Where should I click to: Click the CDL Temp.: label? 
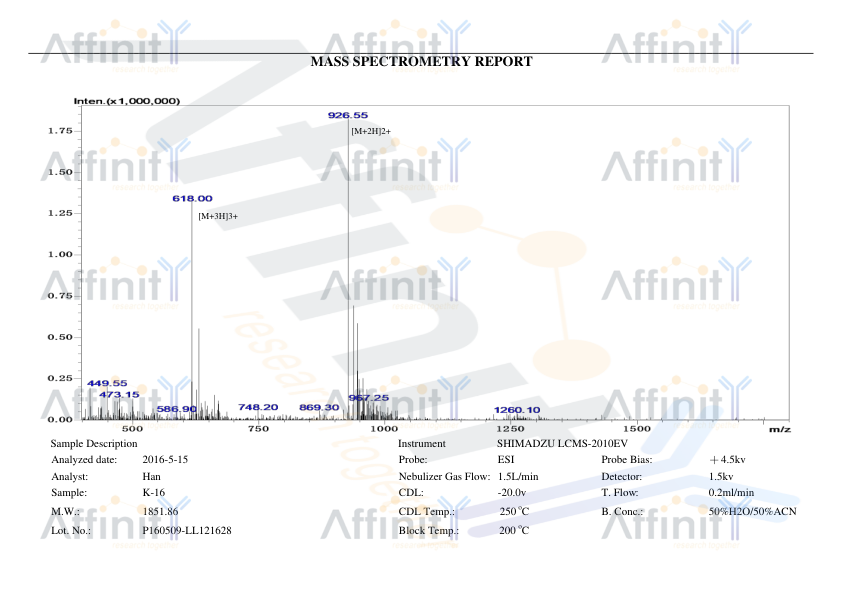coord(427,512)
